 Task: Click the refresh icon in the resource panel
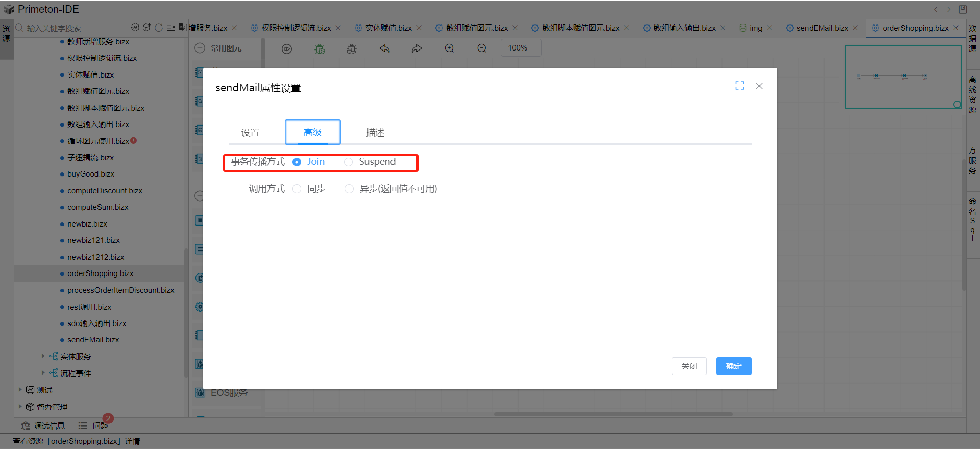coord(158,28)
